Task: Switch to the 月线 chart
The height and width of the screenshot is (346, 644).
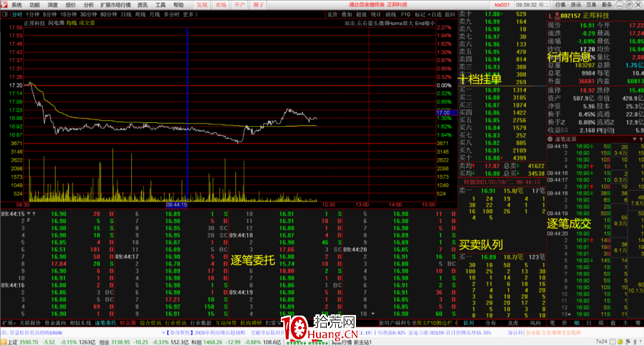Action: click(155, 14)
